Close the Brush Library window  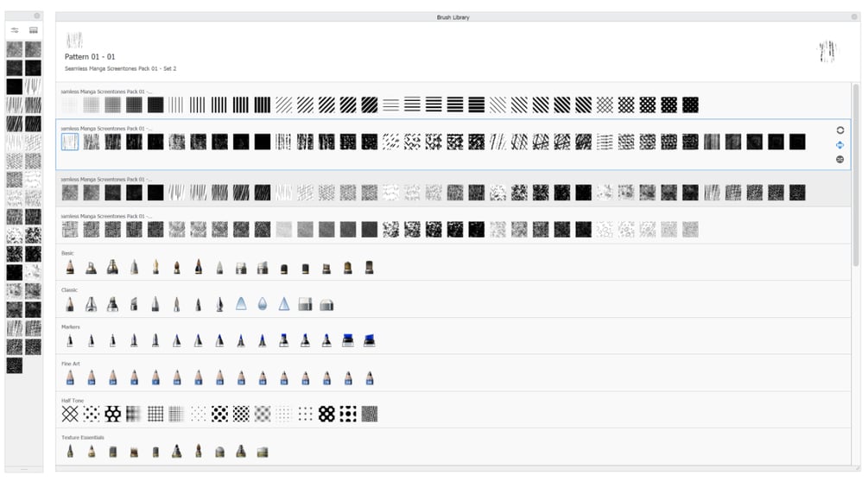click(854, 17)
